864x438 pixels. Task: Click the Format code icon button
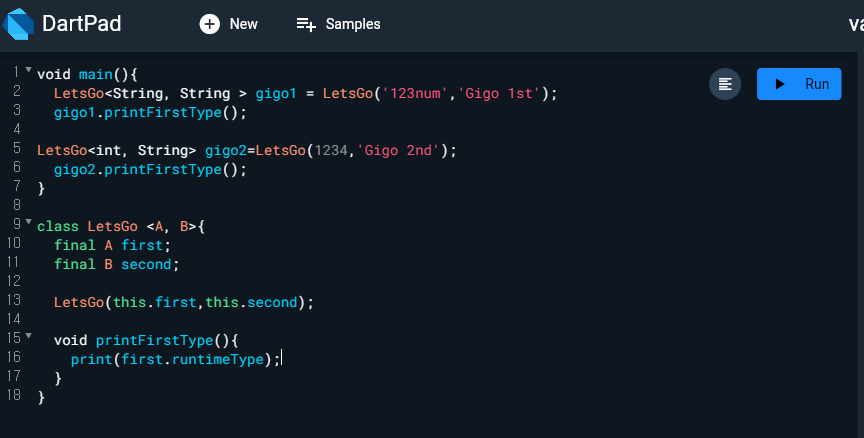pyautogui.click(x=725, y=84)
